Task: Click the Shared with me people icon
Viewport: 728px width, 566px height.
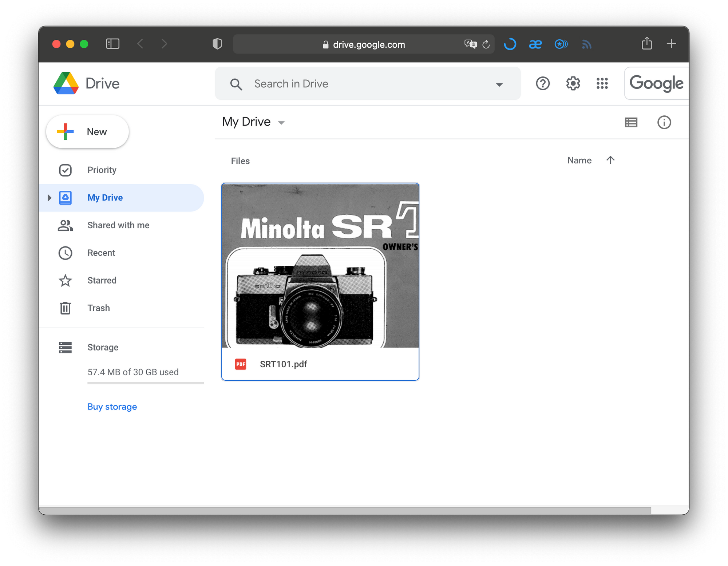Action: (65, 225)
